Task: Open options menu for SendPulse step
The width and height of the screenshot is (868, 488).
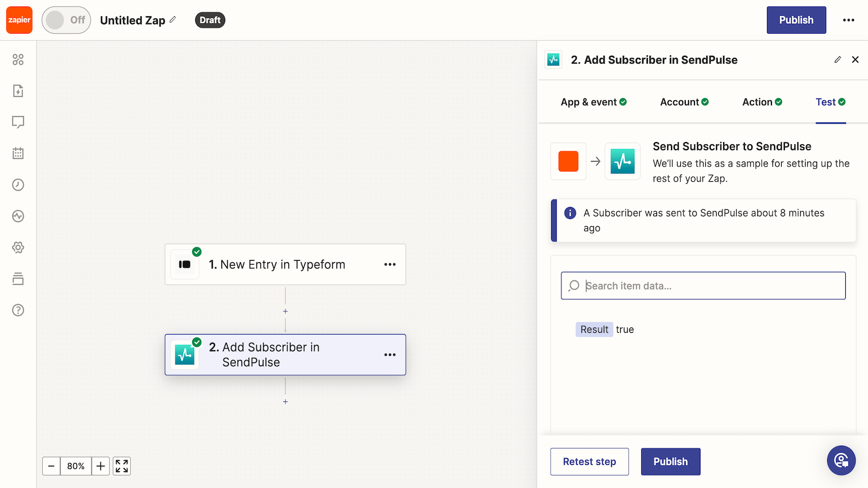Action: click(x=390, y=355)
